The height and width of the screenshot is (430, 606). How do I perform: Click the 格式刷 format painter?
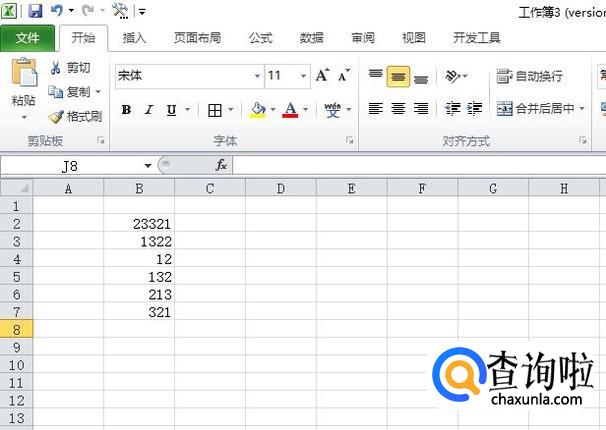tap(75, 116)
